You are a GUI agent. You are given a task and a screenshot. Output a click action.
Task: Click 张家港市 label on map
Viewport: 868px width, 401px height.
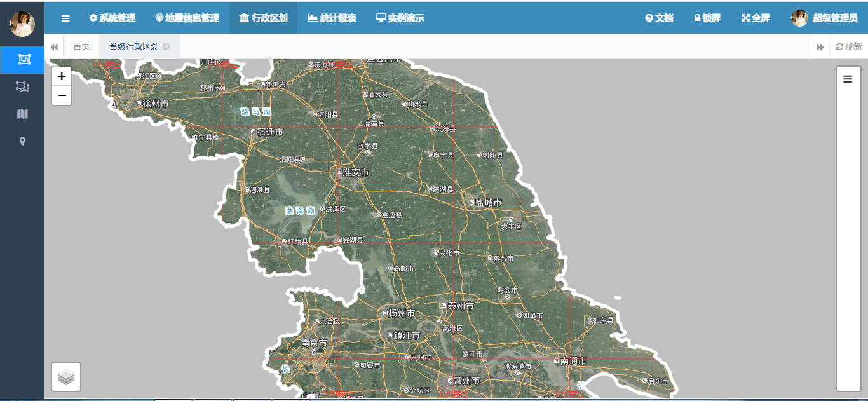(x=518, y=367)
